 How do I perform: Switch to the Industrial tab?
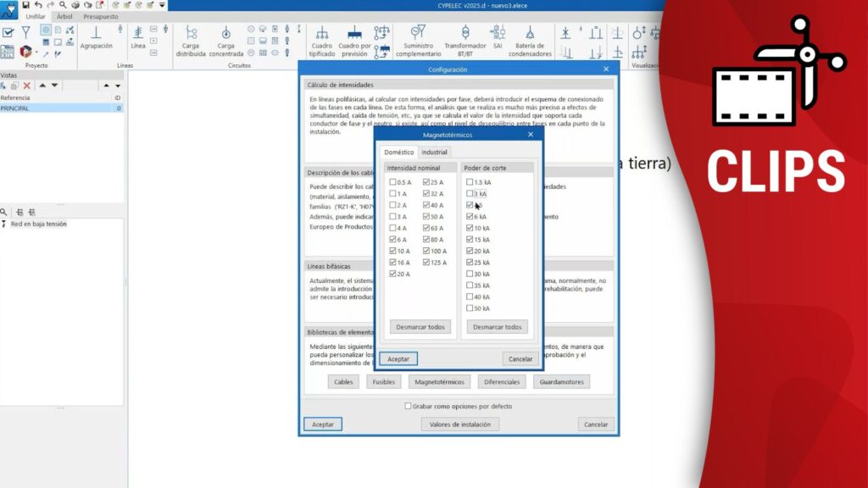coord(434,152)
